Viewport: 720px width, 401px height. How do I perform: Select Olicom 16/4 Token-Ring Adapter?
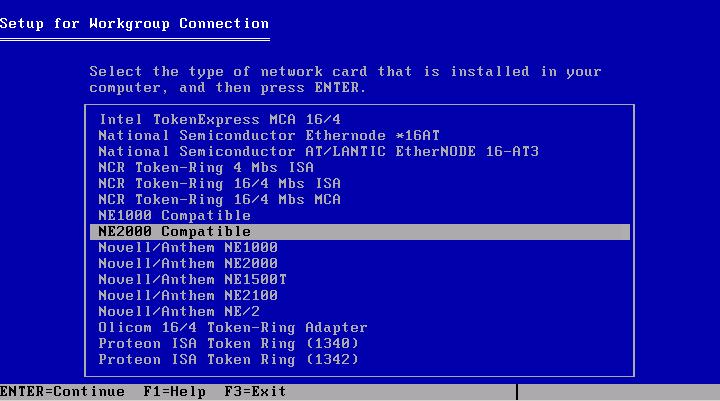(x=233, y=328)
